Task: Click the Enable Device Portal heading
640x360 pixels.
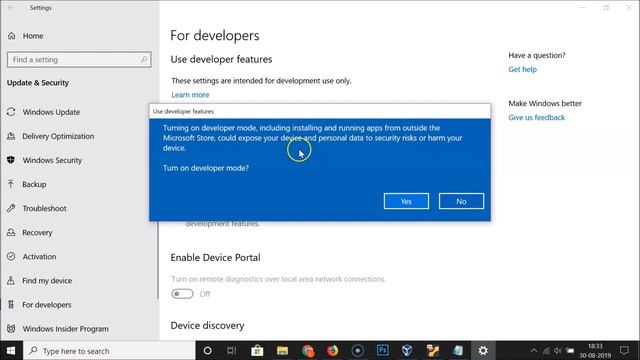Action: tap(216, 258)
